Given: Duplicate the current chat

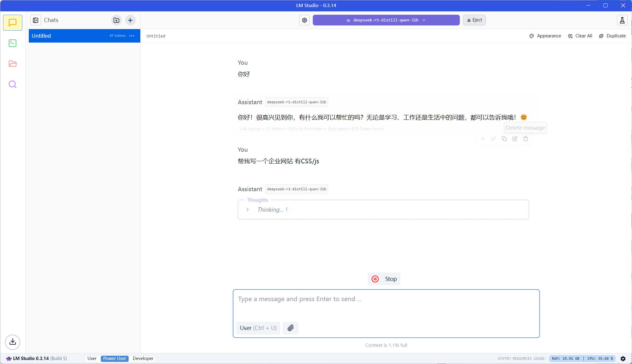Looking at the screenshot, I should 612,36.
